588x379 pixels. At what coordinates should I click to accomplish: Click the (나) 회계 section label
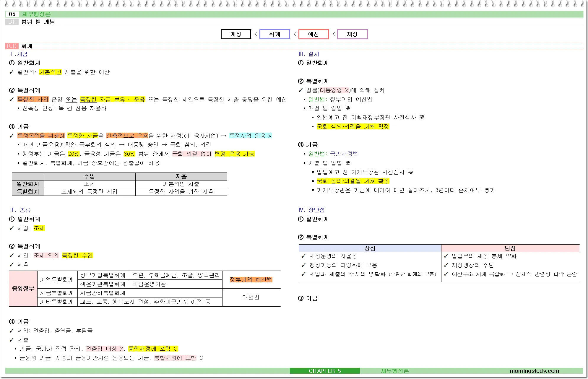[19, 46]
